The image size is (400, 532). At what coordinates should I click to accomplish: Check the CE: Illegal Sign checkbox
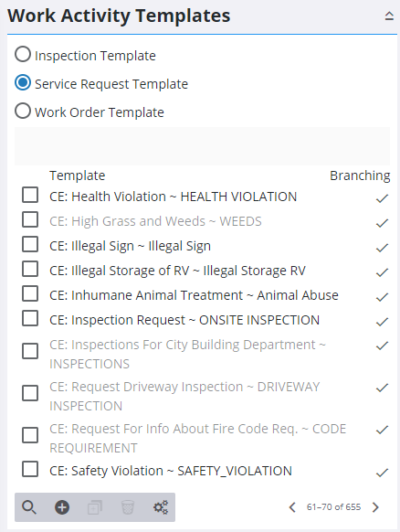pos(30,244)
